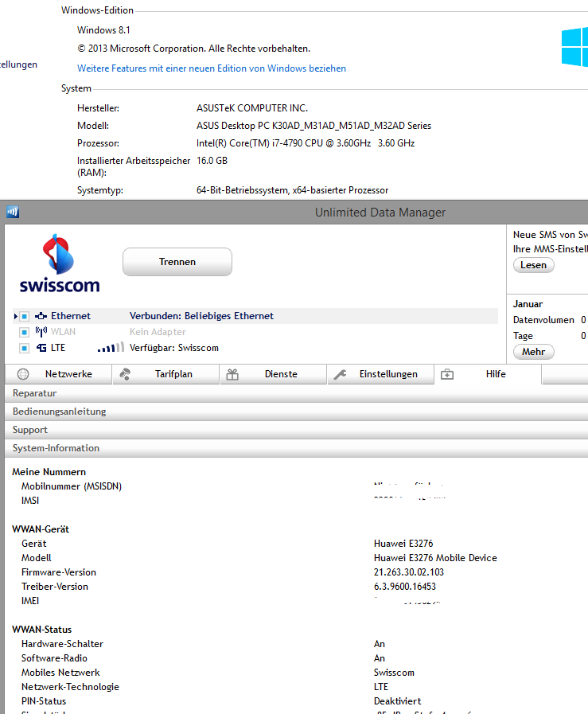Click the LTE 4G icon
588x714 pixels.
pyautogui.click(x=41, y=348)
